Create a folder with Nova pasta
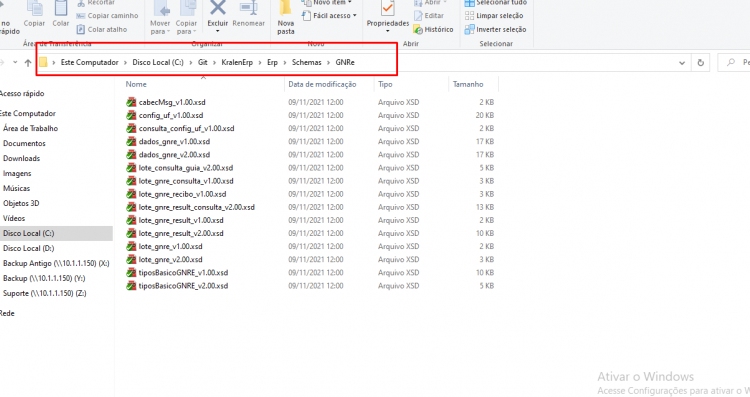Image resolution: width=750 pixels, height=397 pixels. pyautogui.click(x=286, y=18)
